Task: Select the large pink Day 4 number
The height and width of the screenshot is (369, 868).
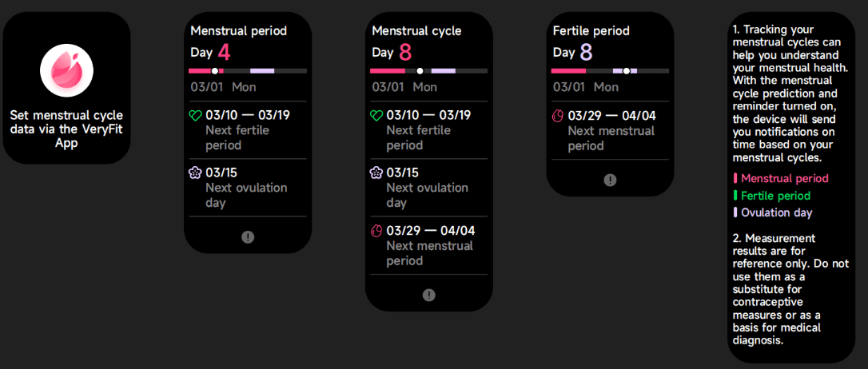Action: (x=225, y=53)
